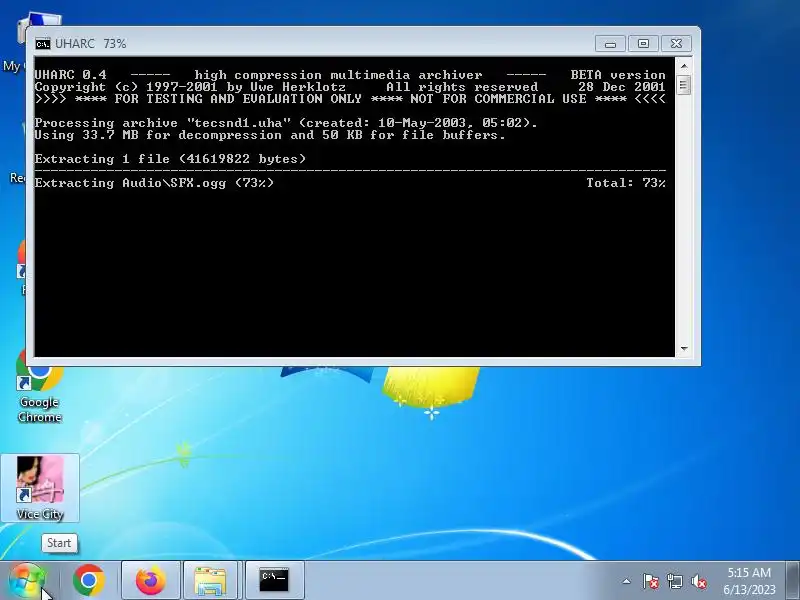Click the UHARC 73% title text
The image size is (800, 600).
(x=90, y=44)
